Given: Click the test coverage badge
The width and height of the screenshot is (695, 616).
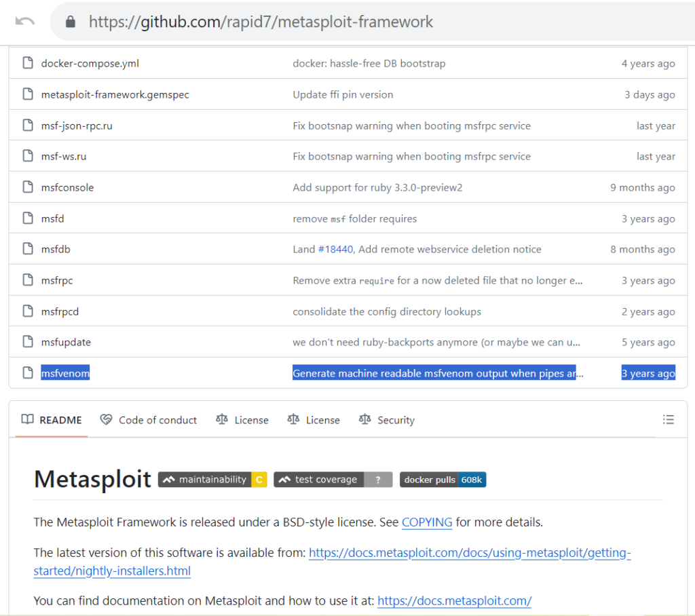Looking at the screenshot, I should [x=333, y=480].
